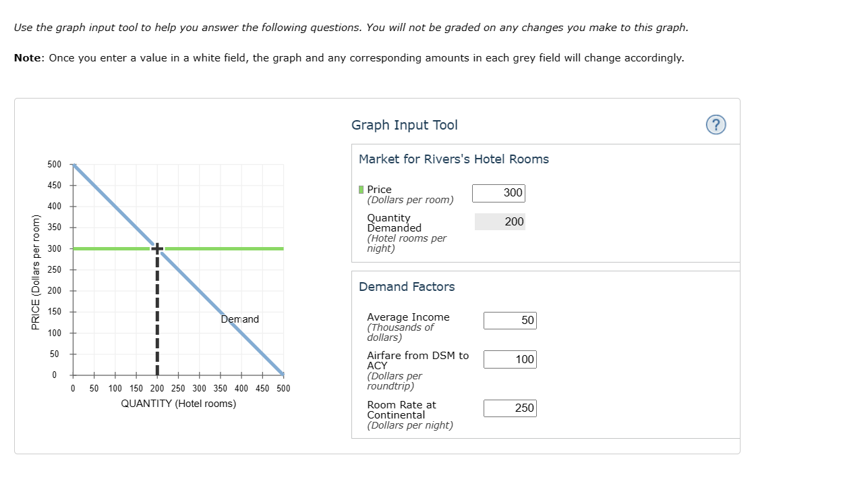Select the Airfare from DSM to ACY field
The image size is (868, 486).
pyautogui.click(x=510, y=359)
